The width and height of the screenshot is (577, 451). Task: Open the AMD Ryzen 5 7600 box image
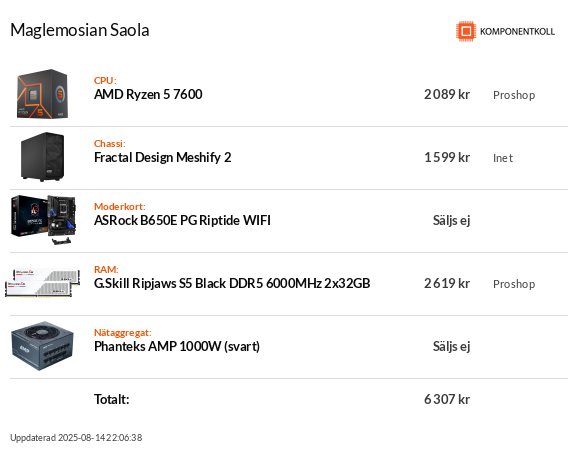[x=42, y=94]
